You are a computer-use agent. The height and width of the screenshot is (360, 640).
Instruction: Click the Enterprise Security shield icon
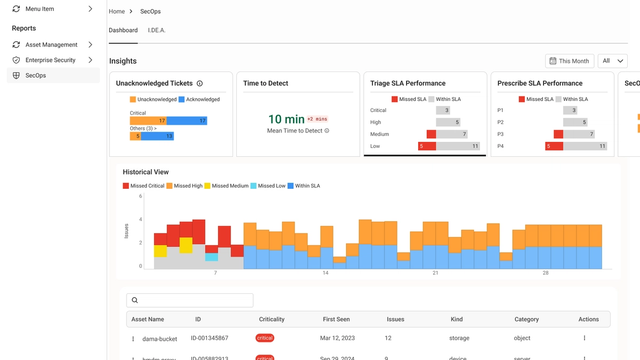click(16, 60)
